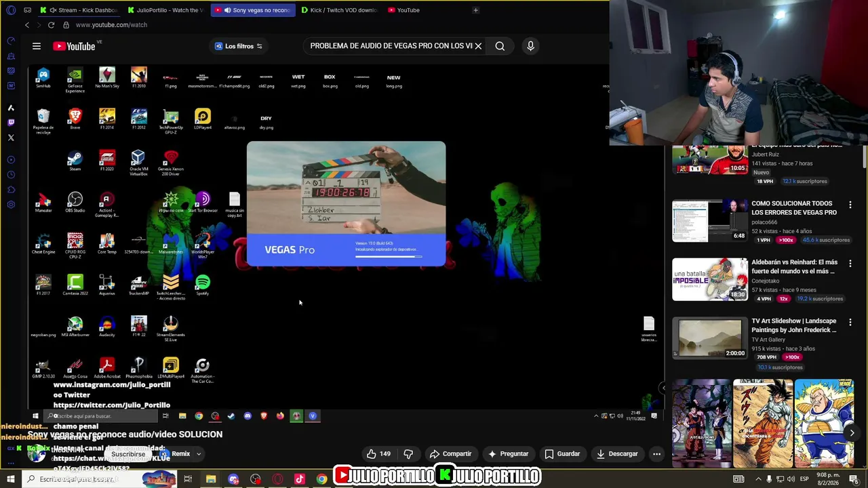Screen dimensions: 868x488
Task: Click the Suscribirse subscribe button
Action: (128, 454)
